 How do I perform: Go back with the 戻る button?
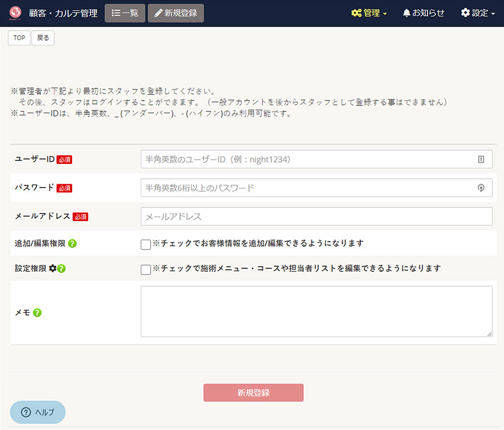[43, 38]
